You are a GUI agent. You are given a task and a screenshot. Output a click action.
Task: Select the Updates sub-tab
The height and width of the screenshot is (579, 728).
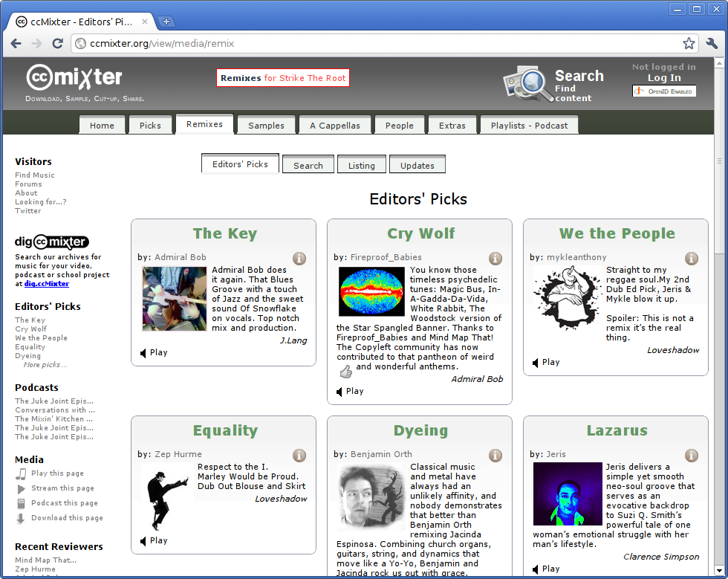click(x=417, y=165)
